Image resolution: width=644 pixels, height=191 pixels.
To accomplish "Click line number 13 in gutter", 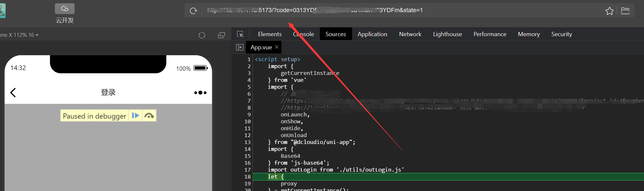I will click(x=248, y=142).
